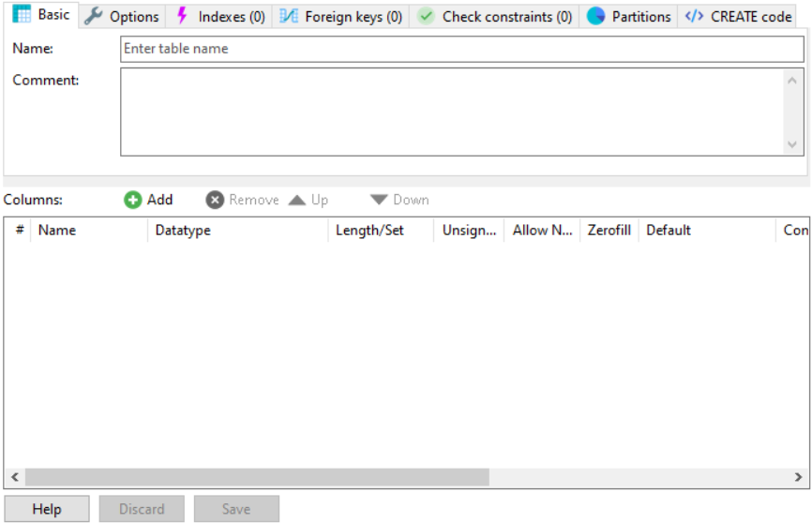
Task: Click the Help button
Action: point(47,509)
